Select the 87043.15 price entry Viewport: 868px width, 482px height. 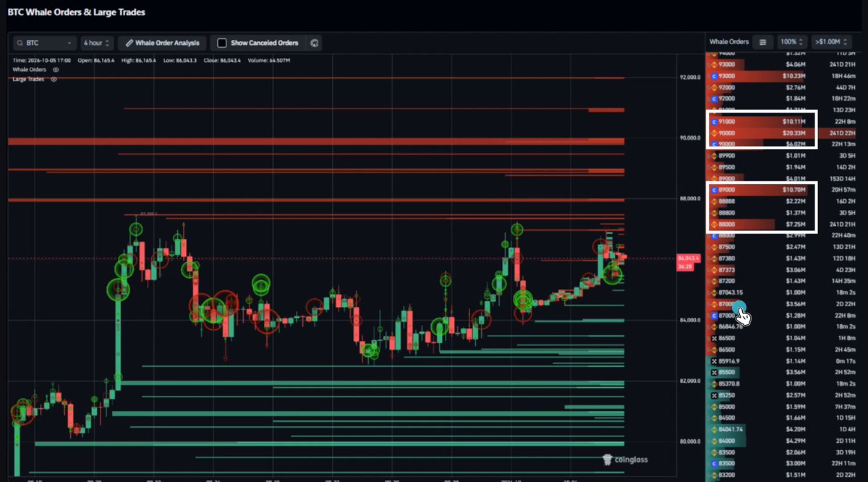pos(732,292)
